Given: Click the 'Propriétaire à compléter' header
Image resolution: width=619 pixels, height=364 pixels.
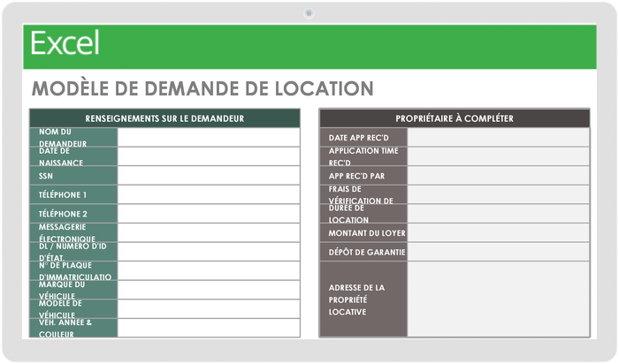Looking at the screenshot, I should [455, 118].
